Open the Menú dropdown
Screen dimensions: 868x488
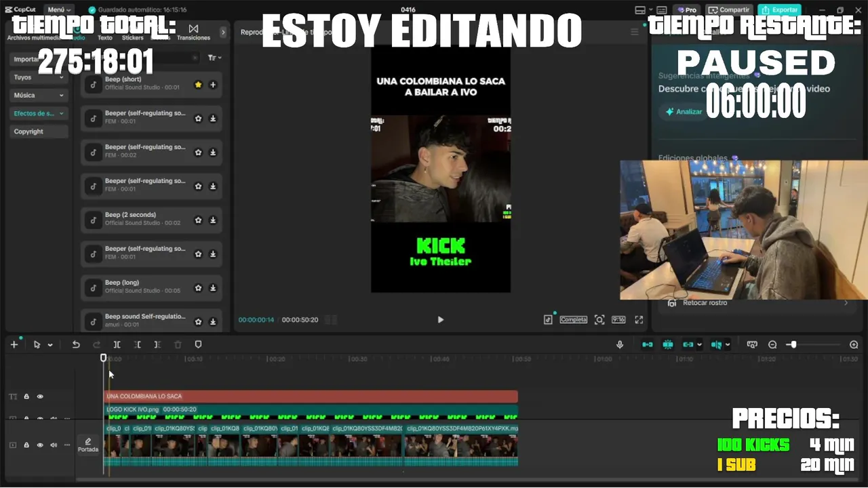[60, 10]
